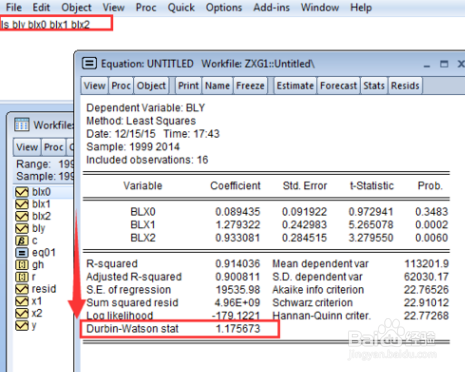The width and height of the screenshot is (465, 372).
Task: Select the resid series icon
Action: pyautogui.click(x=22, y=289)
